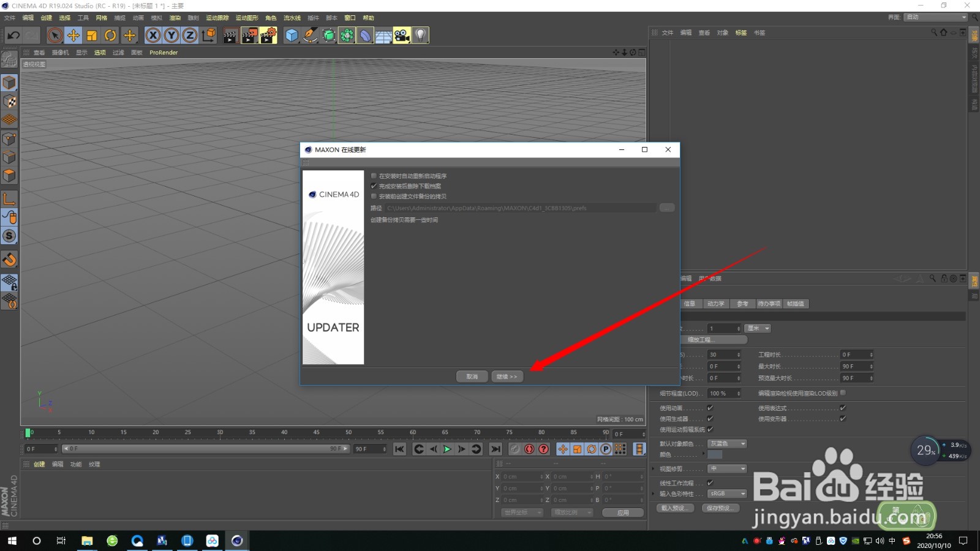
Task: Select Texture mode checkered cube icon
Action: pos(9,102)
